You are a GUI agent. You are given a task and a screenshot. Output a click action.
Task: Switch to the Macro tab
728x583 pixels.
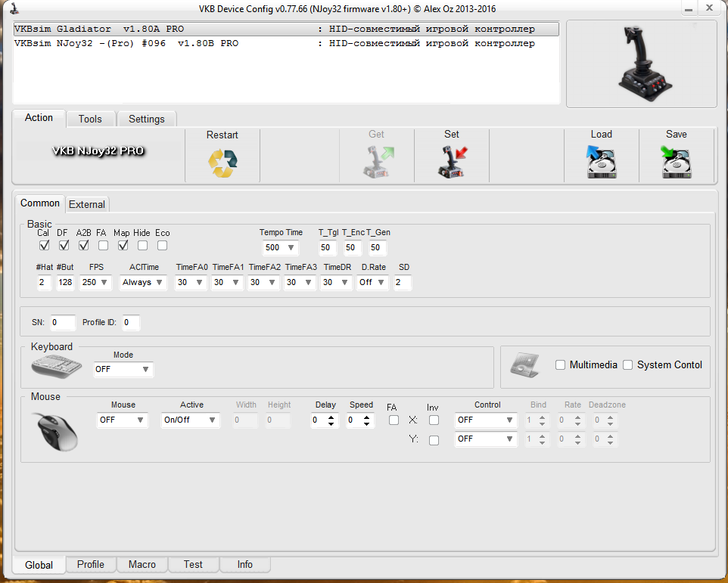tap(142, 564)
